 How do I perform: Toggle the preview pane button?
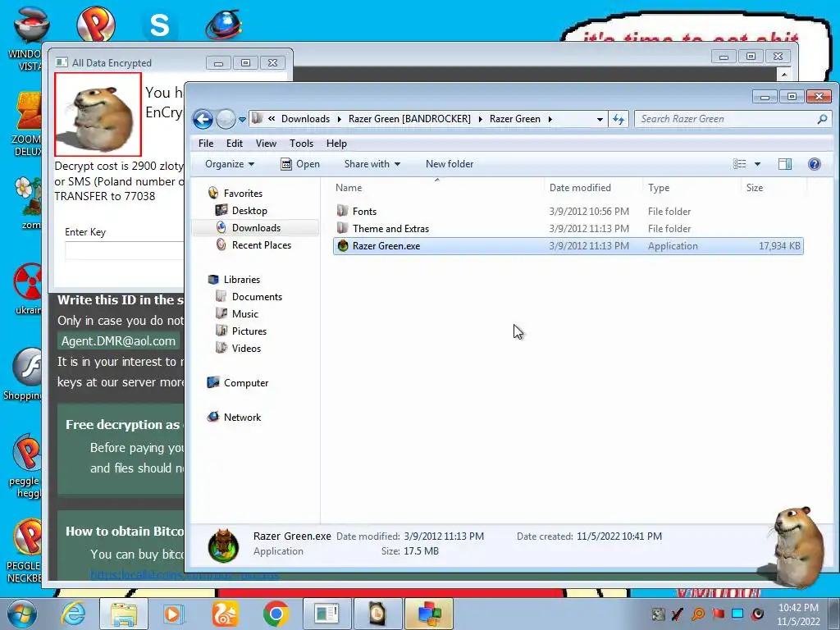[x=785, y=164]
